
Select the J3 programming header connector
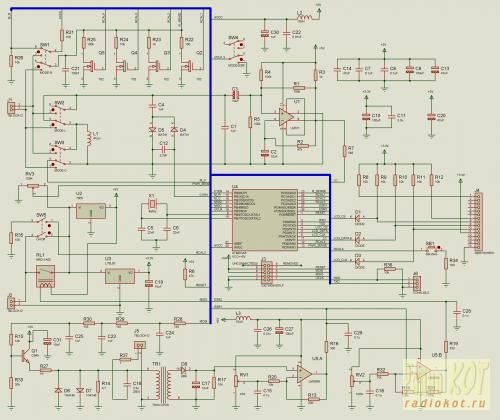266,272
